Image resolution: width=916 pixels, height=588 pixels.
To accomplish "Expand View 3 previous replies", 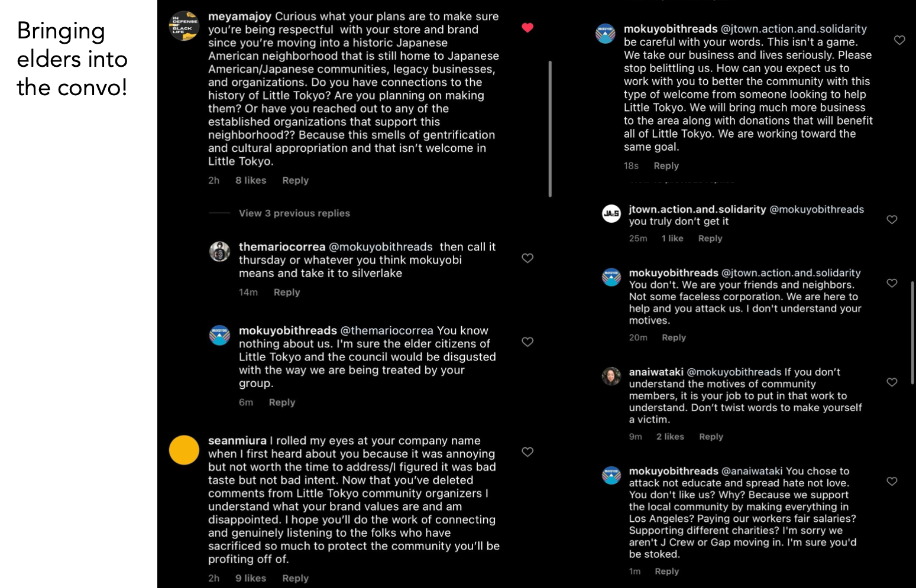I will 294,213.
